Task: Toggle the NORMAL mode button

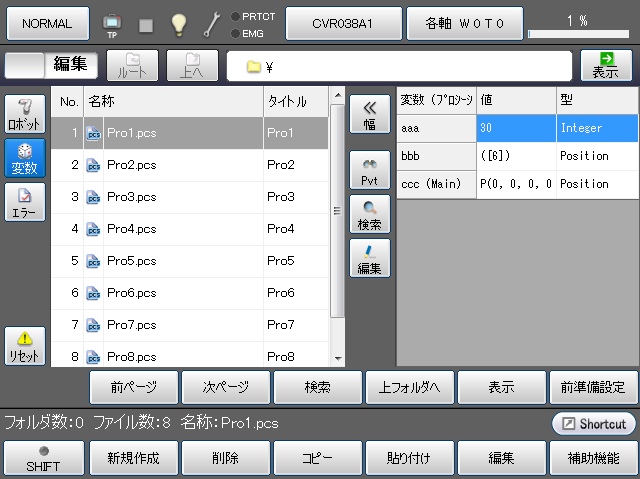Action: (47, 22)
